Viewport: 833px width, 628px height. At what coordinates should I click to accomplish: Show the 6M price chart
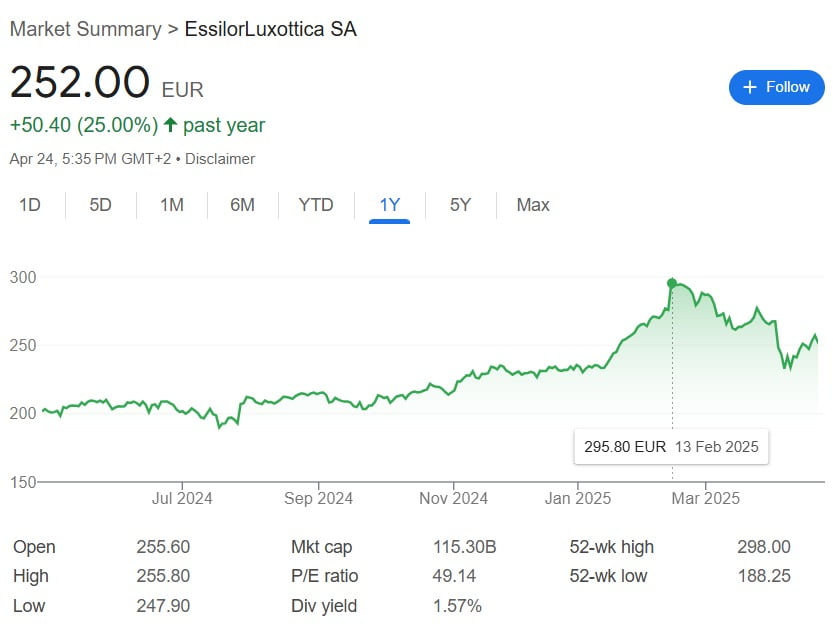point(242,205)
